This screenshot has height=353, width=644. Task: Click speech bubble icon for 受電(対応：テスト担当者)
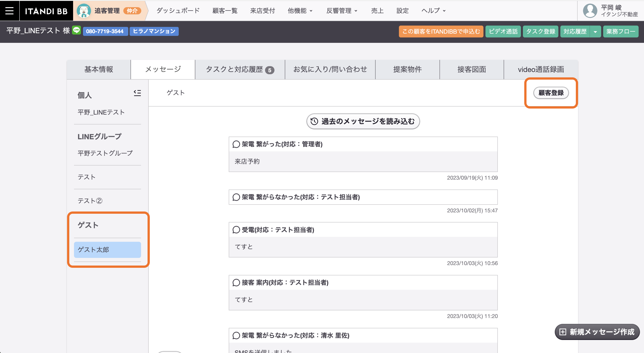tap(236, 230)
